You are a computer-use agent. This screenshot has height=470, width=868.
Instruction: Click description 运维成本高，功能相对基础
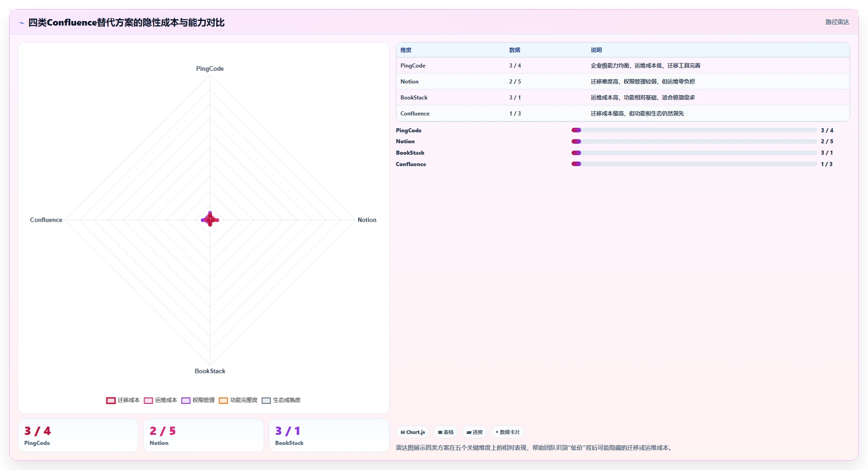click(x=643, y=98)
